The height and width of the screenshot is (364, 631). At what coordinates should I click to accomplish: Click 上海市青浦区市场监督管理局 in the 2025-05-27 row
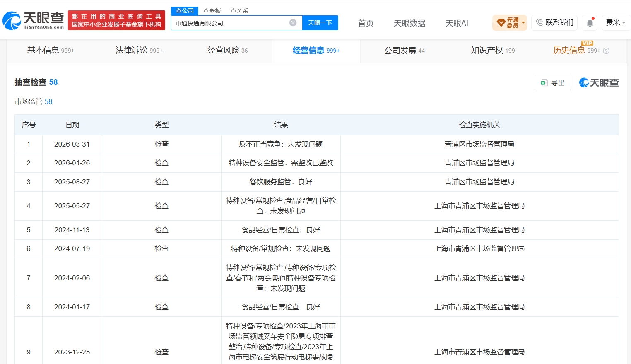[479, 206]
